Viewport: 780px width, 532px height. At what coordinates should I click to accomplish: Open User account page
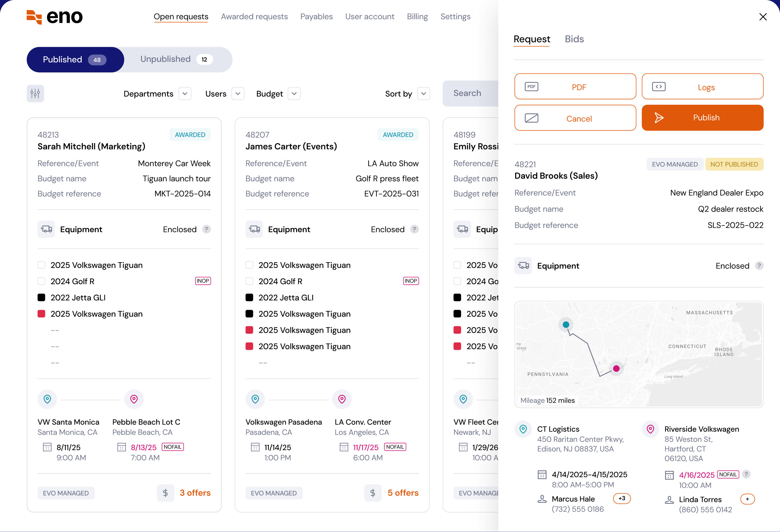(370, 17)
